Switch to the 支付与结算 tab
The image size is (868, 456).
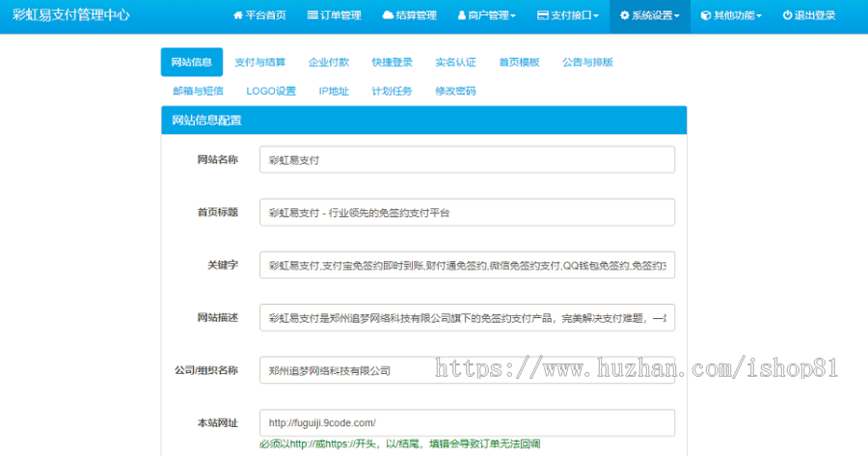(260, 62)
